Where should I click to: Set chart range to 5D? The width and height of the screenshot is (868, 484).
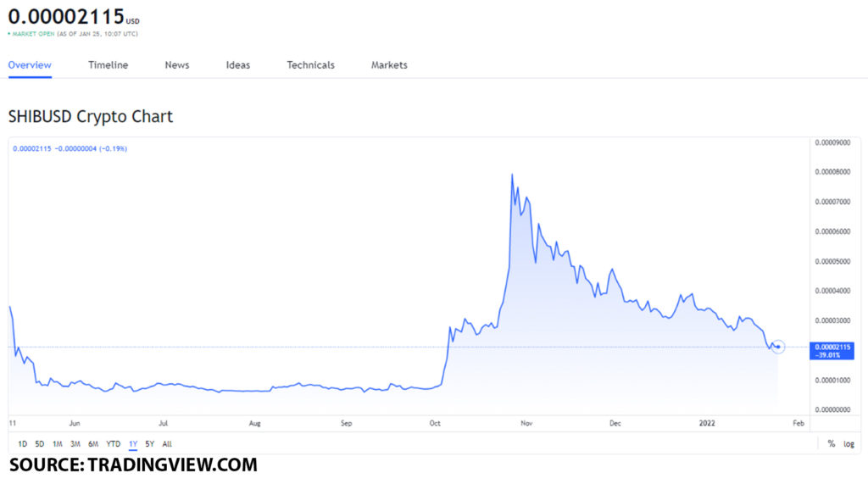(40, 443)
